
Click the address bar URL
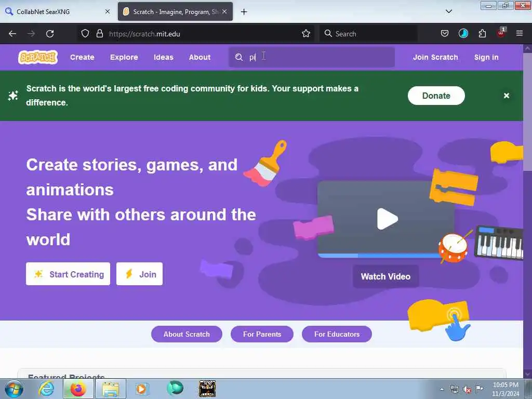coord(144,34)
